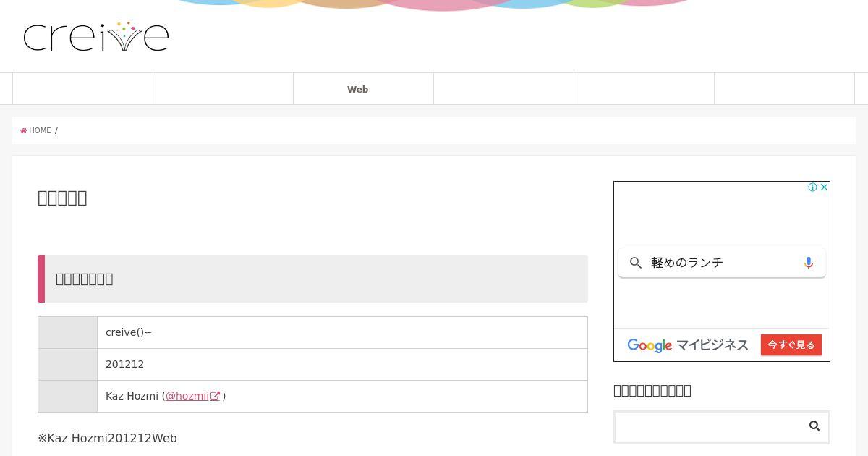This screenshot has height=456, width=868.
Task: Click the ad info icon
Action: tap(812, 187)
